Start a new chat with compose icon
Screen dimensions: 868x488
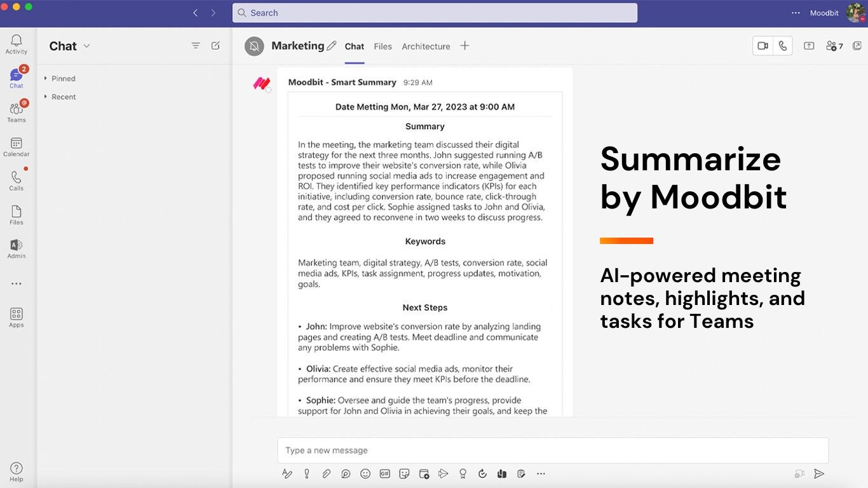point(215,46)
